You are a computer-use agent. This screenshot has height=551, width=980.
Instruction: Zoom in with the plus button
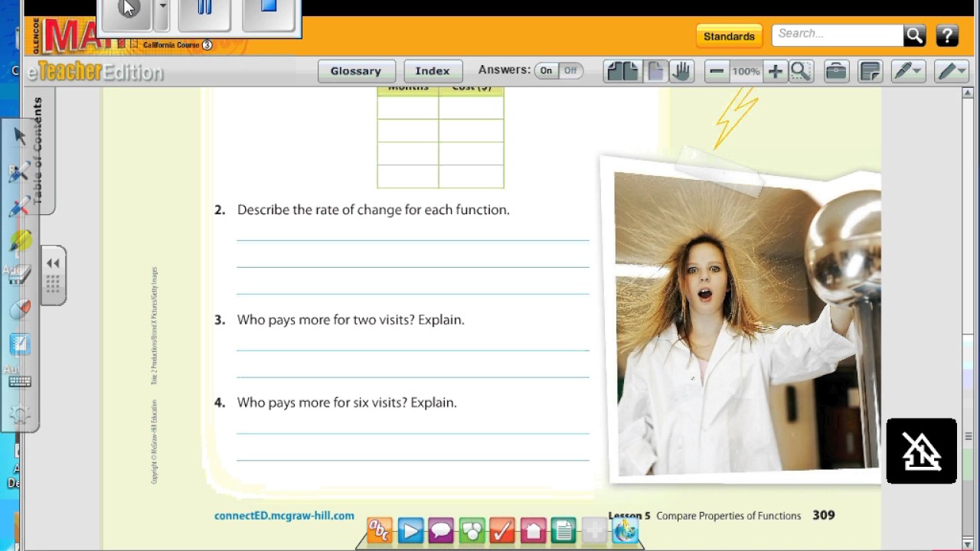click(775, 71)
